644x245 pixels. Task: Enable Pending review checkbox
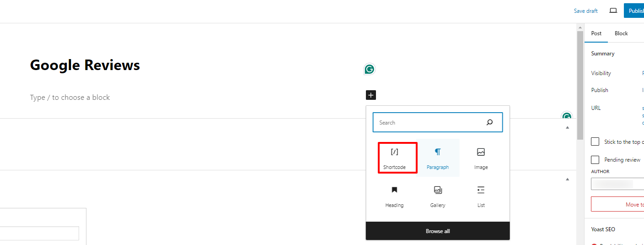click(595, 160)
